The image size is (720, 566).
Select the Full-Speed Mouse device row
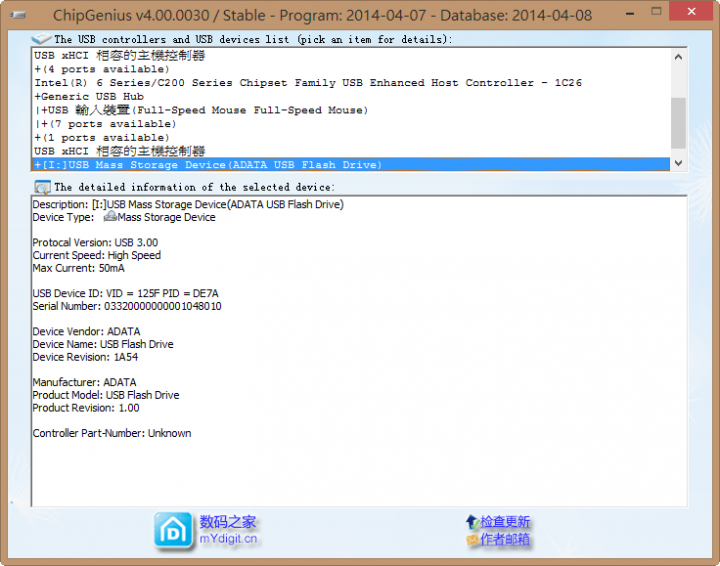(x=351, y=110)
